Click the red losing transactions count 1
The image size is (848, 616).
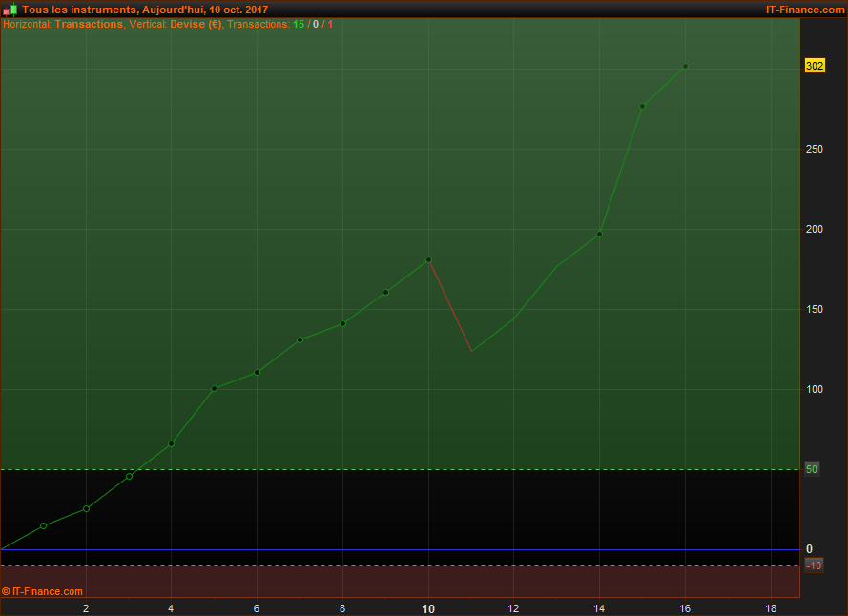330,25
